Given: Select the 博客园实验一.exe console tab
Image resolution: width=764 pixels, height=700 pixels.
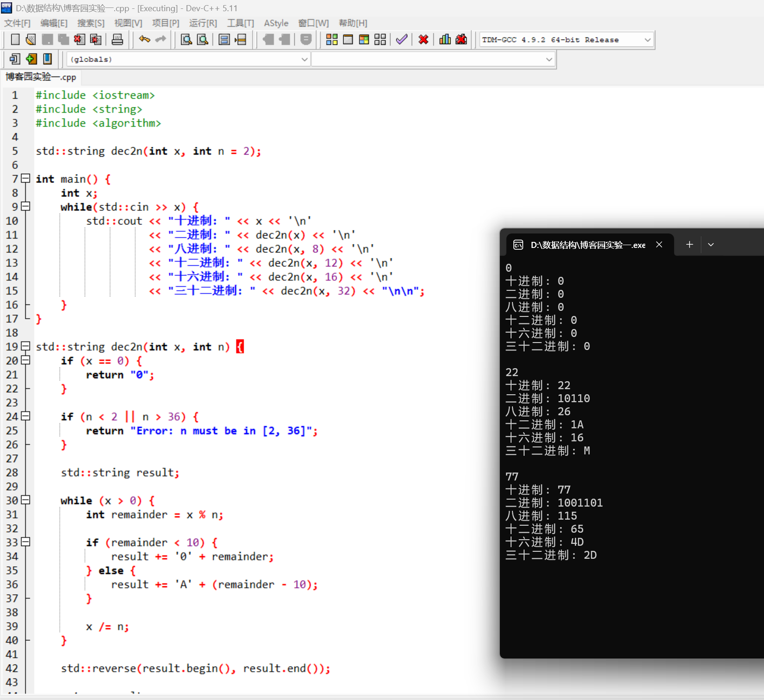Looking at the screenshot, I should pos(588,245).
